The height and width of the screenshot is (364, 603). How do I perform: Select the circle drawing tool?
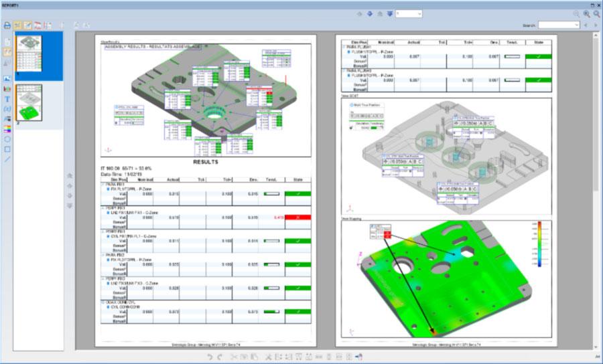click(x=7, y=139)
